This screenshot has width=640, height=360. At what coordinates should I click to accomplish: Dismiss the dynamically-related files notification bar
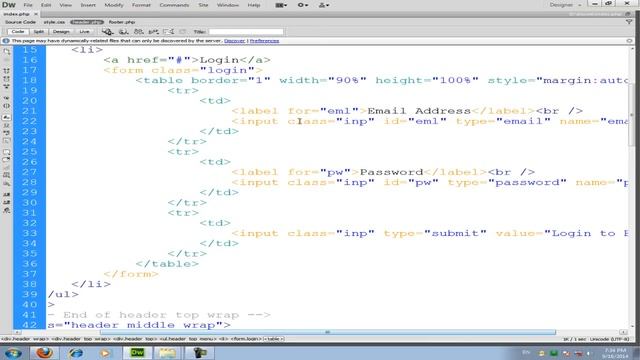629,41
